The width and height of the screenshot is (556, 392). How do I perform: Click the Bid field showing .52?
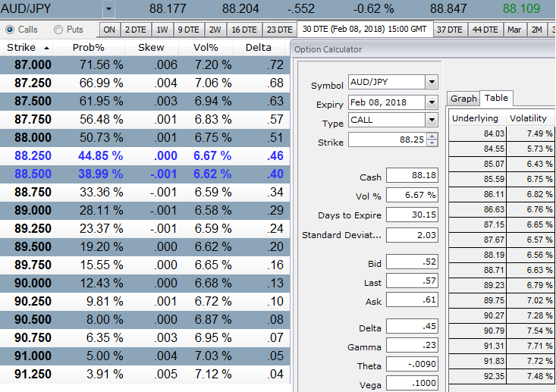(x=412, y=262)
